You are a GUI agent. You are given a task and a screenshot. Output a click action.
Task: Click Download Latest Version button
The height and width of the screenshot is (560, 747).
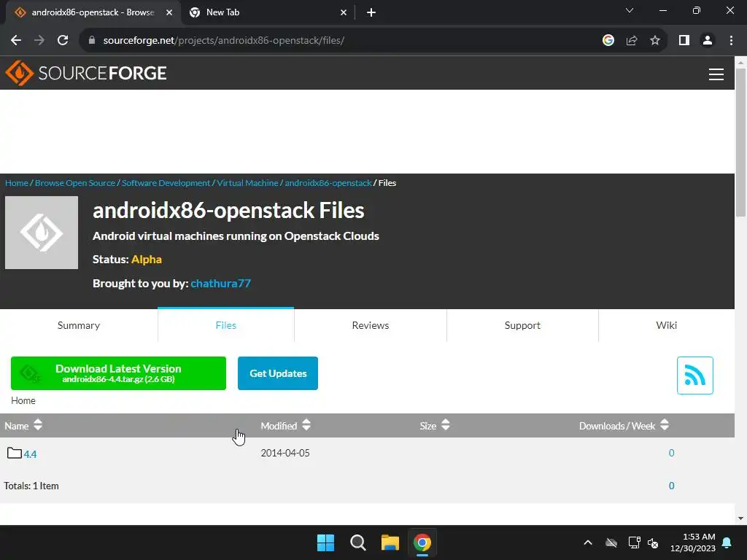click(x=118, y=373)
